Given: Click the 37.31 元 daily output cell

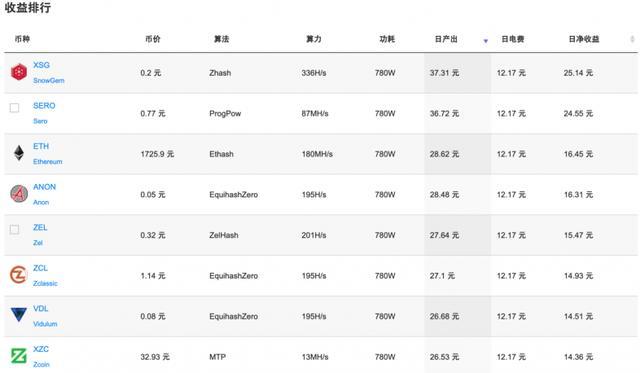Looking at the screenshot, I should point(444,73).
